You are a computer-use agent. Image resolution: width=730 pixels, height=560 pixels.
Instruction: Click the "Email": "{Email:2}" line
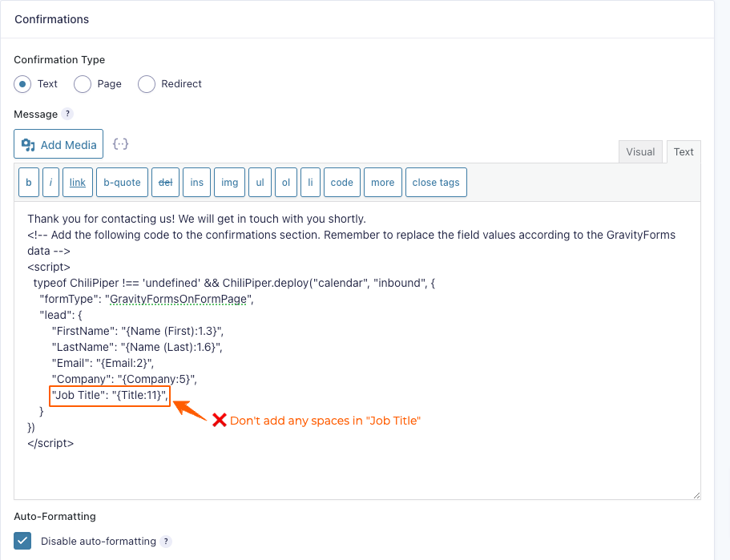[x=103, y=363]
